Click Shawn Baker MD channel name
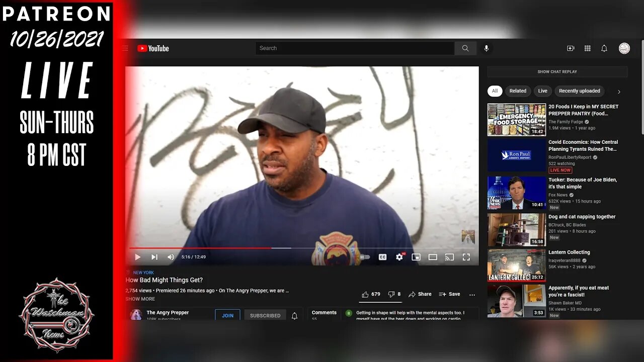Viewport: 644px width, 362px height. 565,303
